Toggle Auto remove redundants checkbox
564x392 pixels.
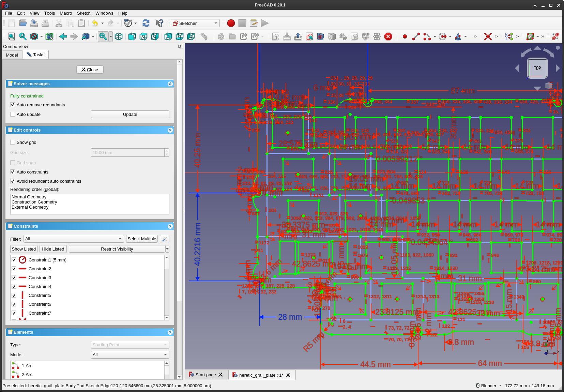(x=13, y=105)
